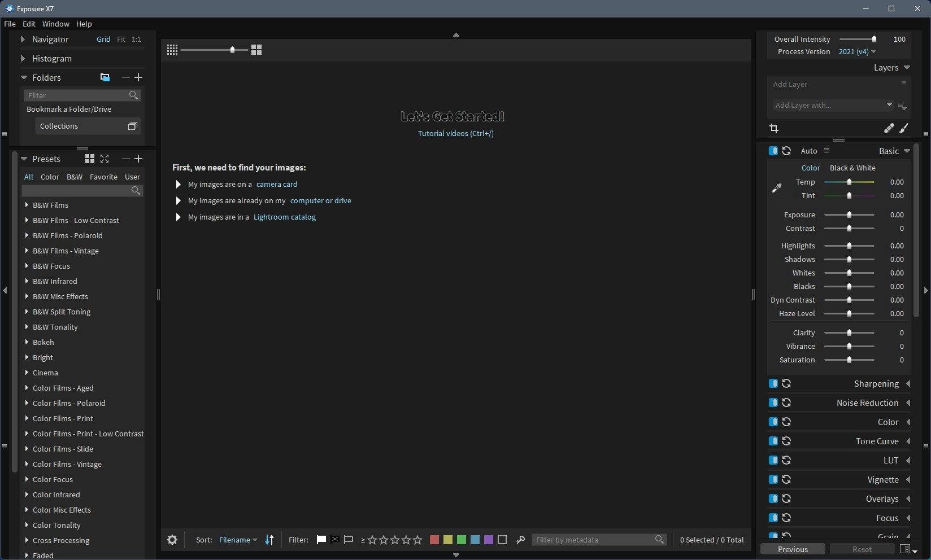Expand the Cinema preset group

point(27,373)
